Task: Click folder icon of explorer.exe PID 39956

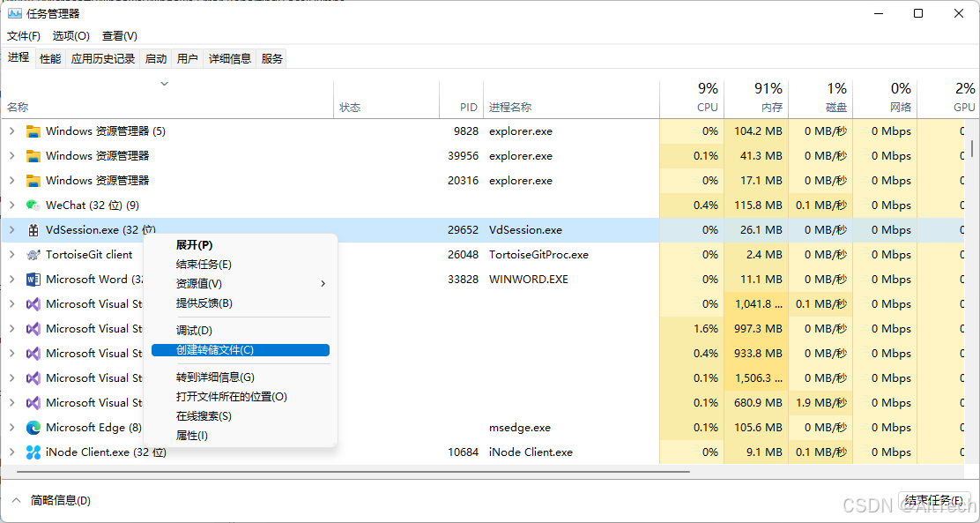Action: [33, 156]
